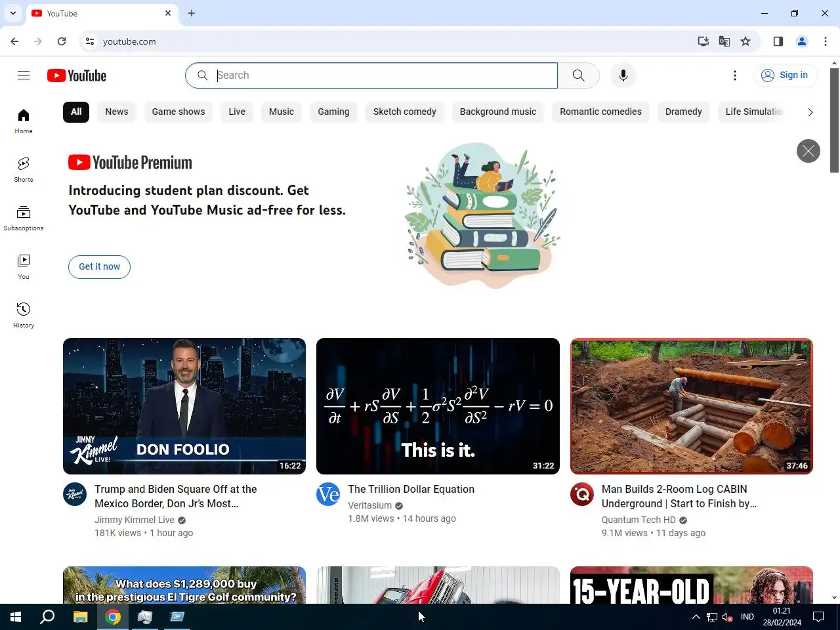Click the page vertical scrollbar thumb
This screenshot has width=840, height=630.
(835, 120)
